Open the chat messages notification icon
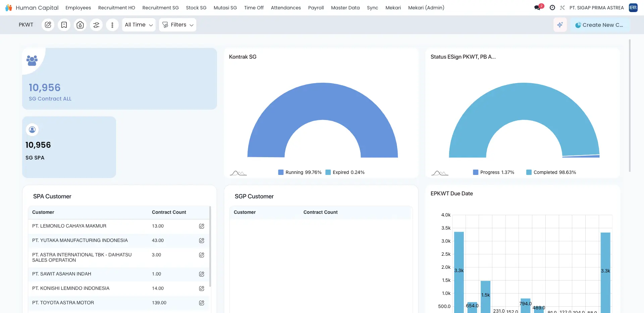644x313 pixels. (x=538, y=7)
